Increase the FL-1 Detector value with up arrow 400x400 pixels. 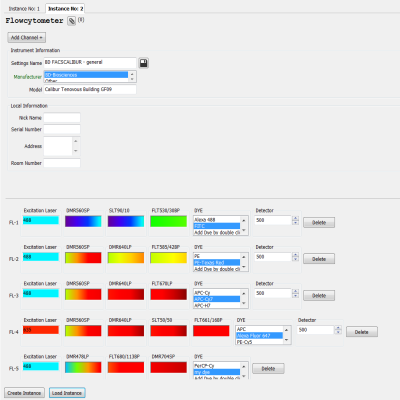[x=295, y=218]
